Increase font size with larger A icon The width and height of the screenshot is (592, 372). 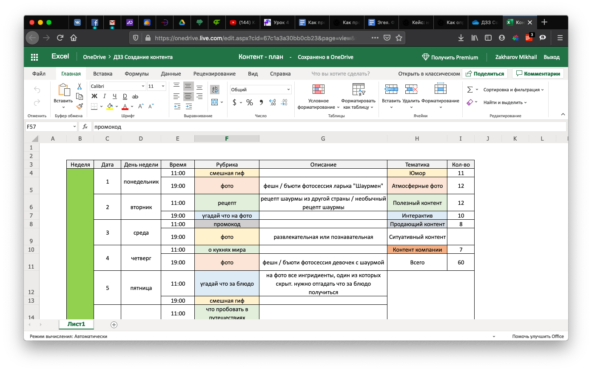pyautogui.click(x=141, y=107)
